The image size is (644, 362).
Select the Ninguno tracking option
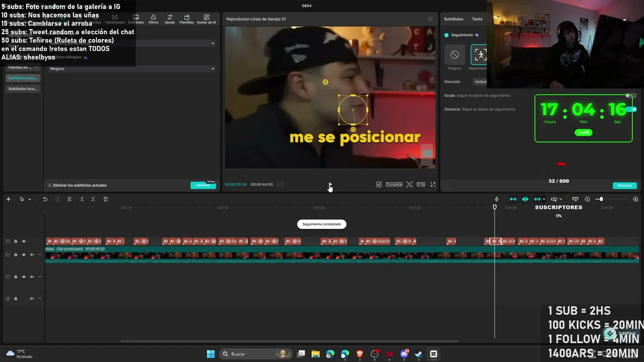[x=455, y=55]
